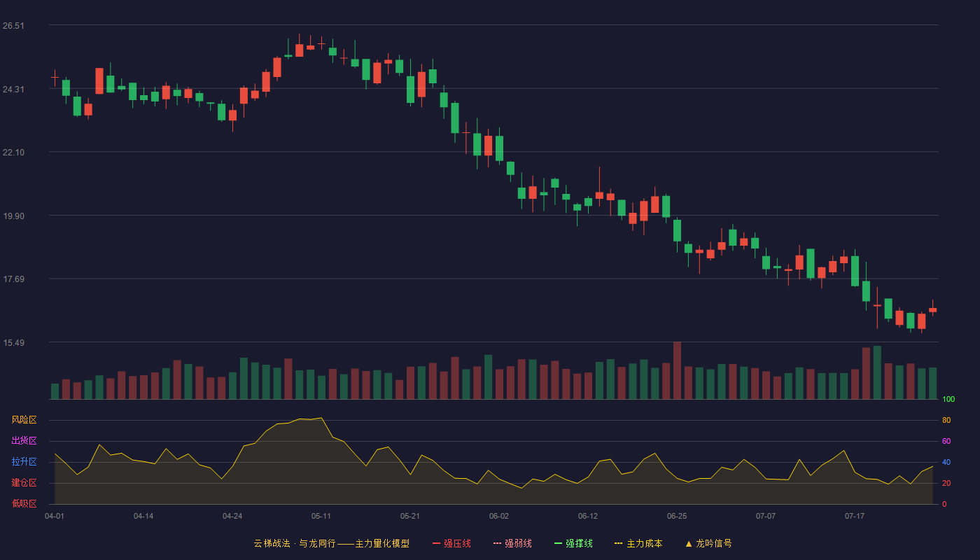The image size is (980, 560).
Task: Click the 05-21 date label
Action: (x=410, y=516)
